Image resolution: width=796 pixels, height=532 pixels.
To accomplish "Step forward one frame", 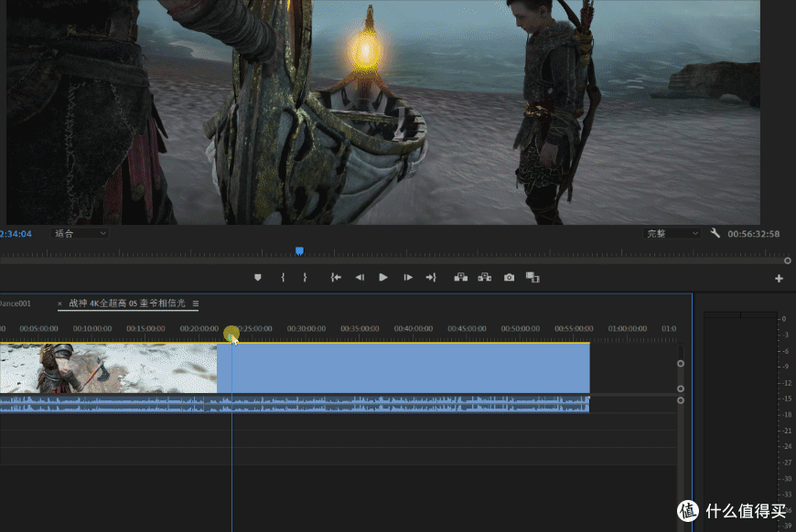I will [408, 277].
